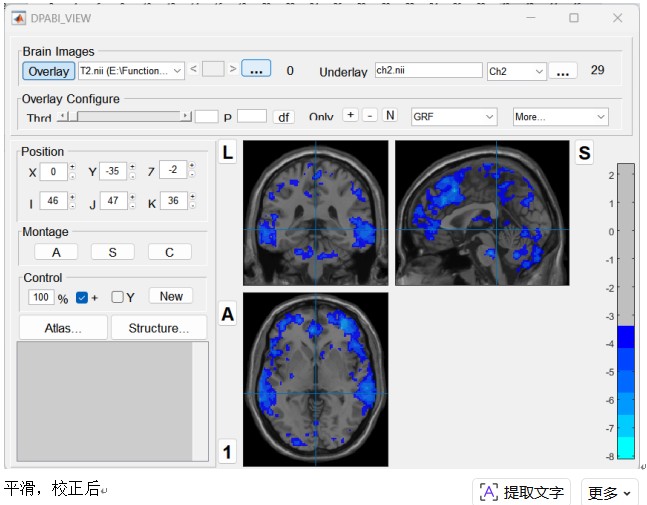
Task: Expand the GRF correction dropdown
Action: (x=454, y=117)
